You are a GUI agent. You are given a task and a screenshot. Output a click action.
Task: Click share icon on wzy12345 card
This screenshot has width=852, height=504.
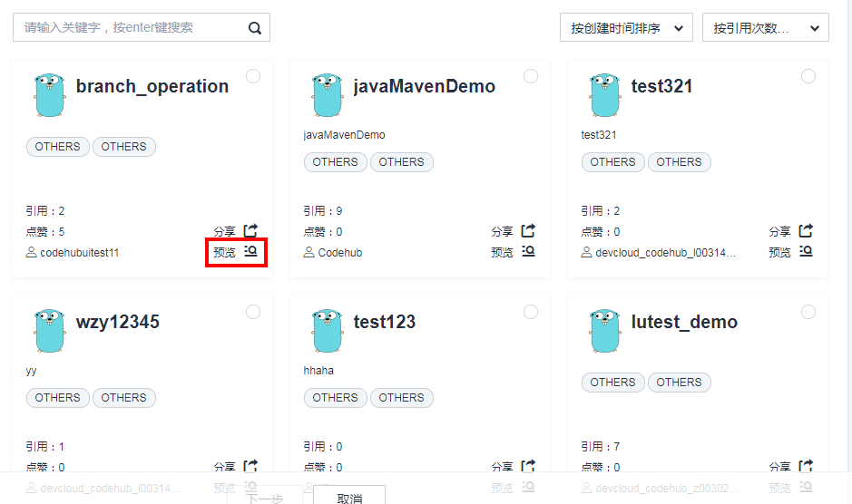point(250,466)
